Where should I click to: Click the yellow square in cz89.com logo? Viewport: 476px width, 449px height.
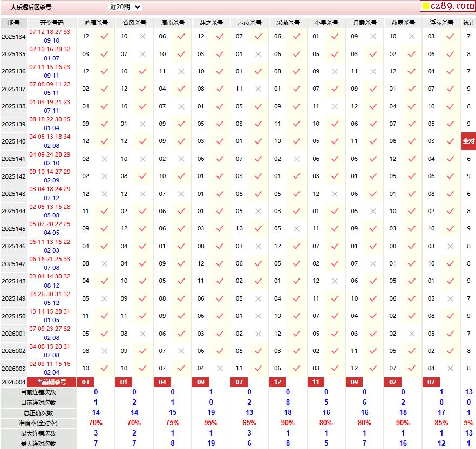click(425, 6)
